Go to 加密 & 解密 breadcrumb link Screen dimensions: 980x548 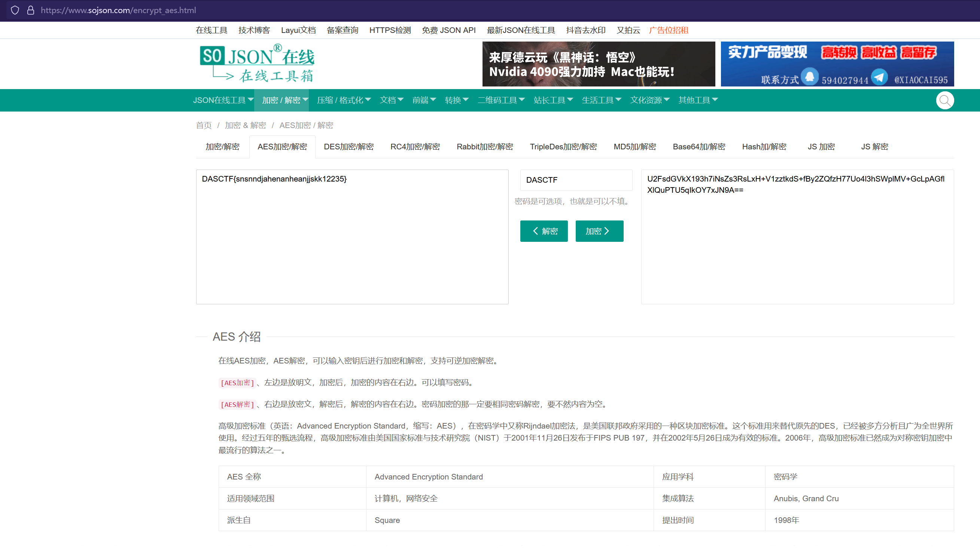coord(246,125)
